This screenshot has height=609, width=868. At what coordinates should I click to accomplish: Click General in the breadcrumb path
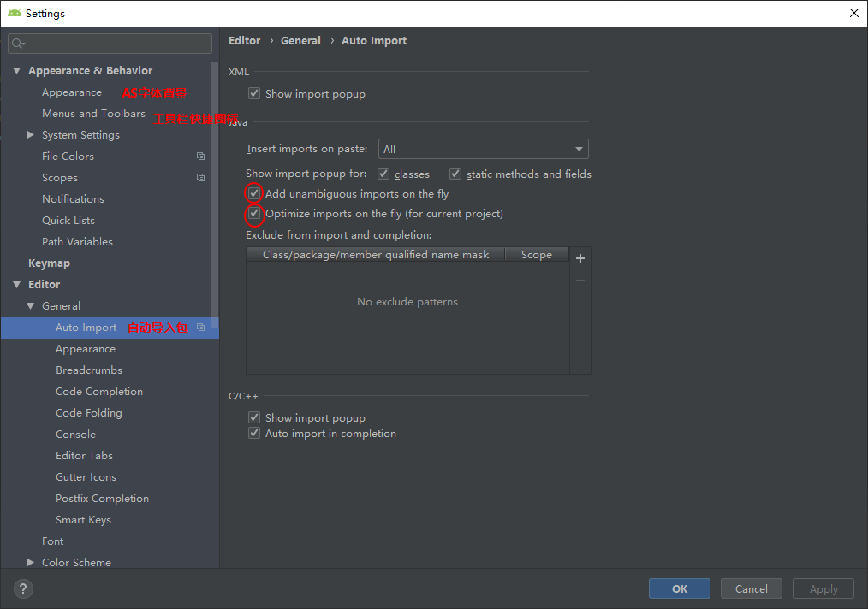(x=300, y=40)
